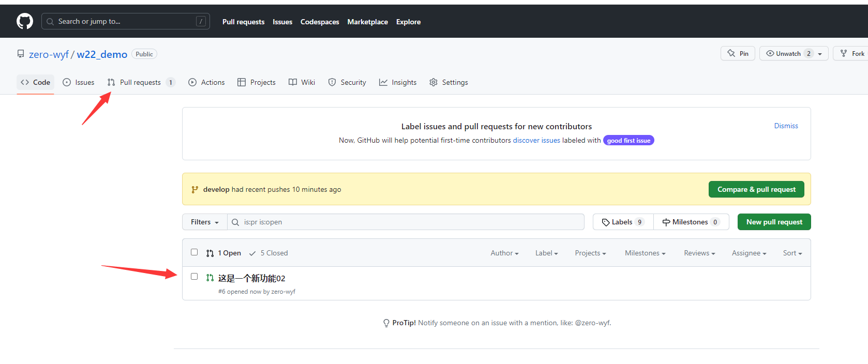Expand the Author filter dropdown
This screenshot has width=868, height=364.
pos(504,253)
